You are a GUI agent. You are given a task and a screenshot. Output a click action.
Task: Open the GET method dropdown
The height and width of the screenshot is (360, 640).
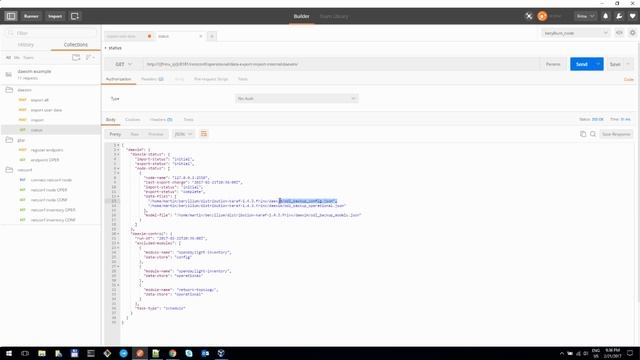click(x=123, y=64)
